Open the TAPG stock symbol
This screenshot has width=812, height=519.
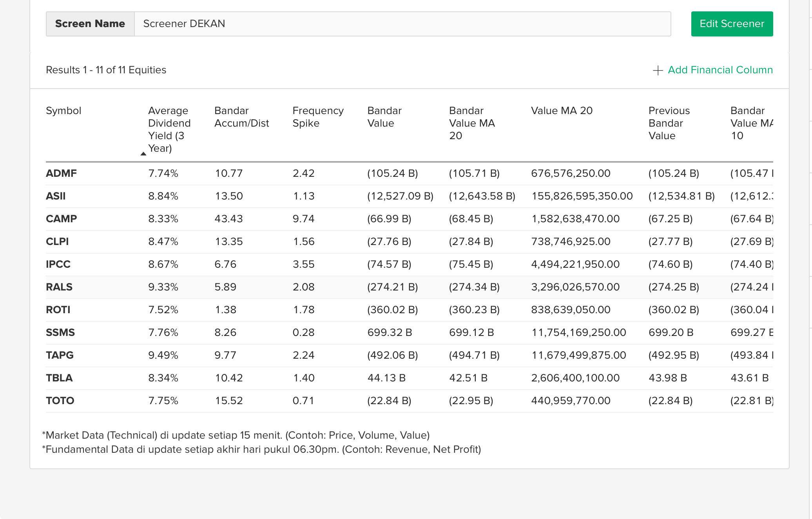coord(60,355)
